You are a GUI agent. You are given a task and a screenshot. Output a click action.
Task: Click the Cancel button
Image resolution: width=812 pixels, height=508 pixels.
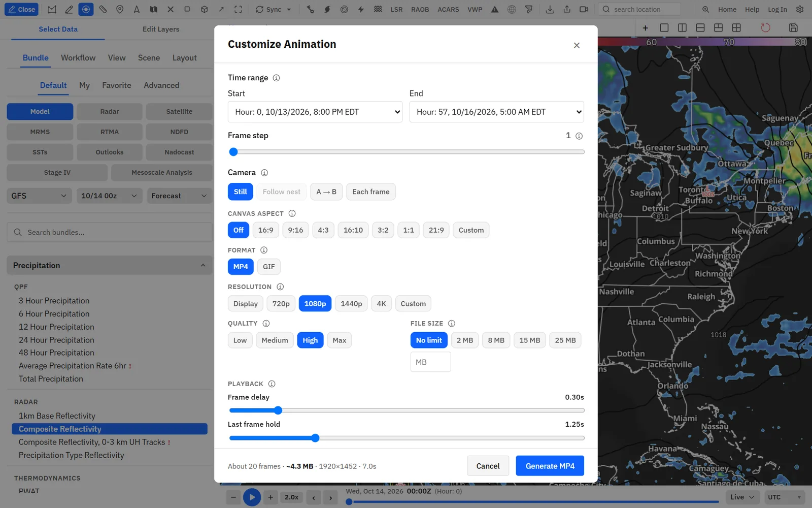pos(488,466)
